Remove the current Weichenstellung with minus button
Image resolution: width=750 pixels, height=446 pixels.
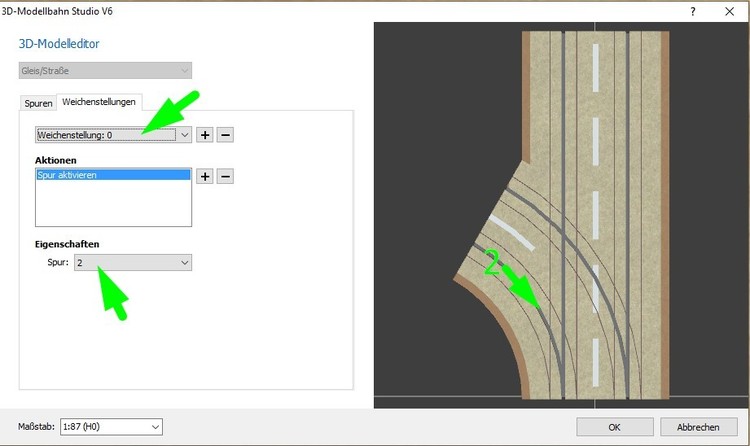[225, 135]
